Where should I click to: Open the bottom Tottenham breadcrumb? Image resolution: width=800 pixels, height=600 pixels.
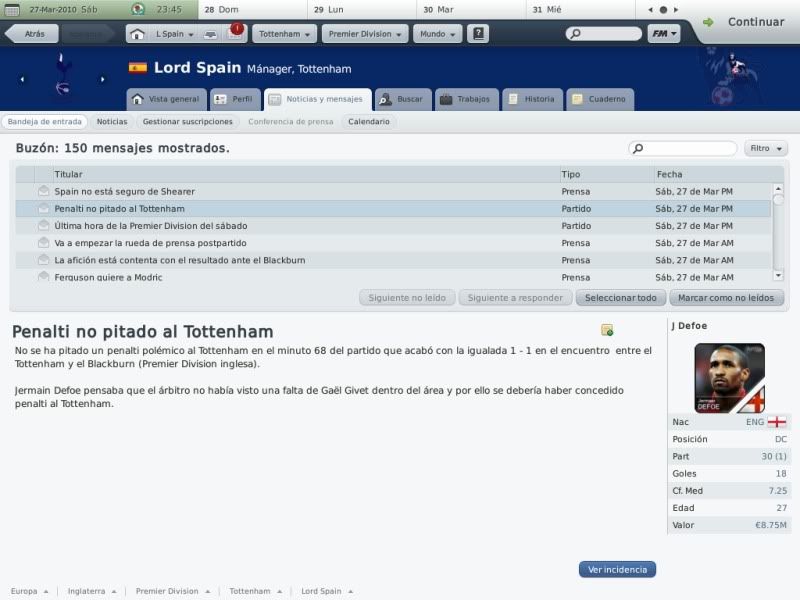255,591
